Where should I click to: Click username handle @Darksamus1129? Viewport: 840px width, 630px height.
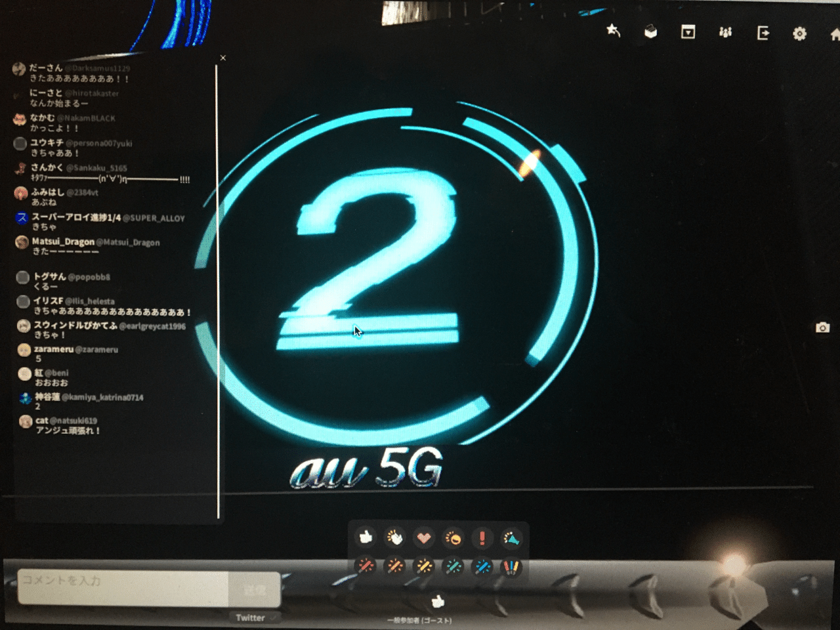tap(97, 68)
